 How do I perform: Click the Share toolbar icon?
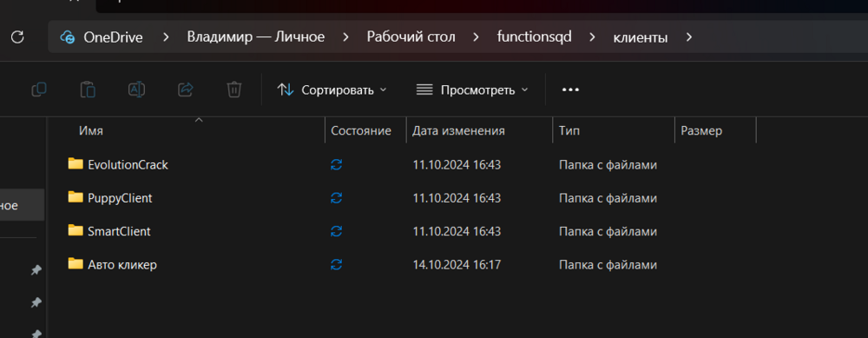[186, 89]
